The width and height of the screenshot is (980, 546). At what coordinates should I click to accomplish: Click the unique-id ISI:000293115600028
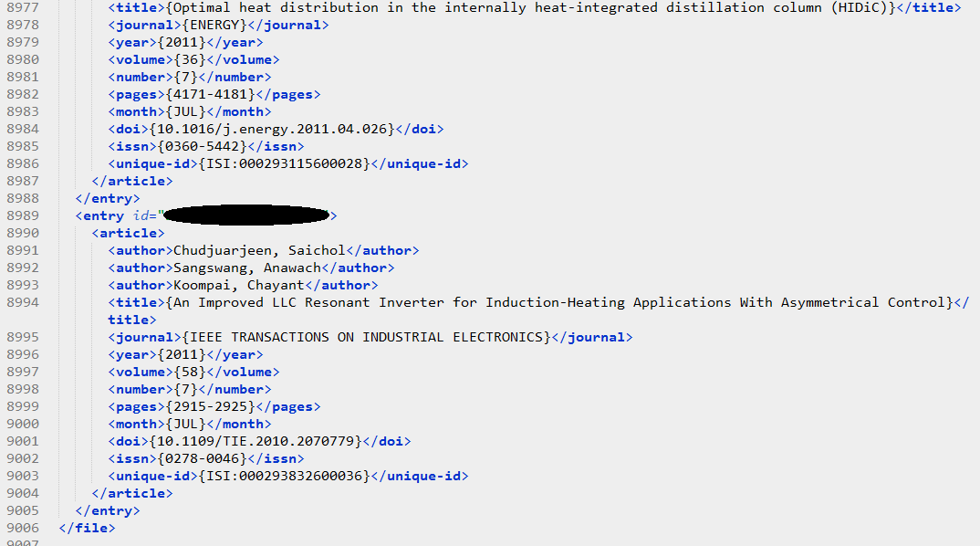[285, 163]
